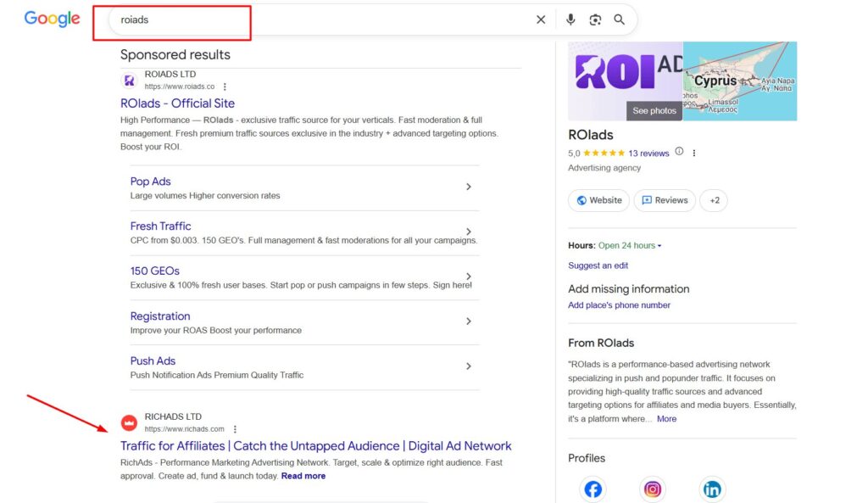This screenshot has width=868, height=503.
Task: Click the RICHADS LTD red favicon
Action: [x=129, y=422]
